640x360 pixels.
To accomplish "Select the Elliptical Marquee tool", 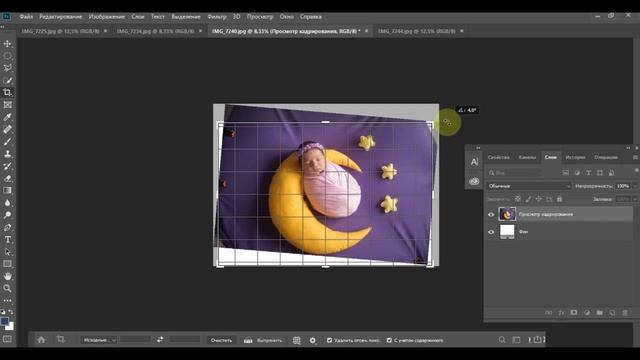I will [x=7, y=56].
